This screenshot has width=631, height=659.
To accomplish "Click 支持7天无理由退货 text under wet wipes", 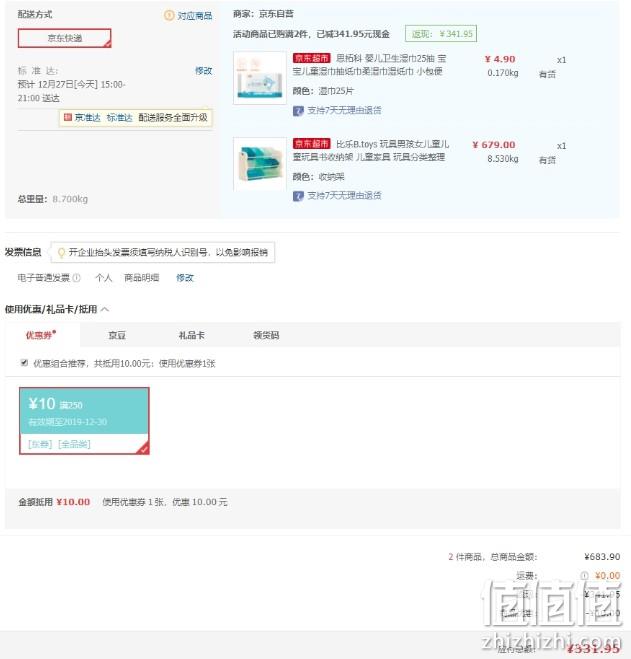I will tap(344, 111).
